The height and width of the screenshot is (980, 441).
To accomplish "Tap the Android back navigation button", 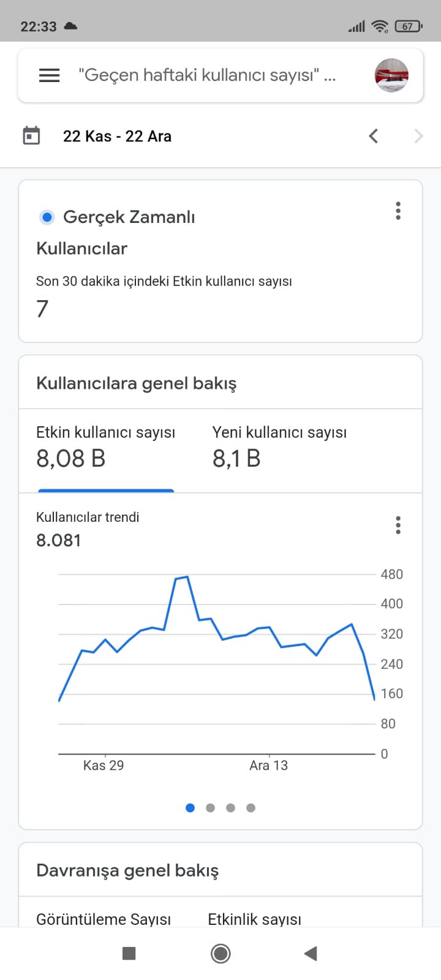I will pos(311,953).
